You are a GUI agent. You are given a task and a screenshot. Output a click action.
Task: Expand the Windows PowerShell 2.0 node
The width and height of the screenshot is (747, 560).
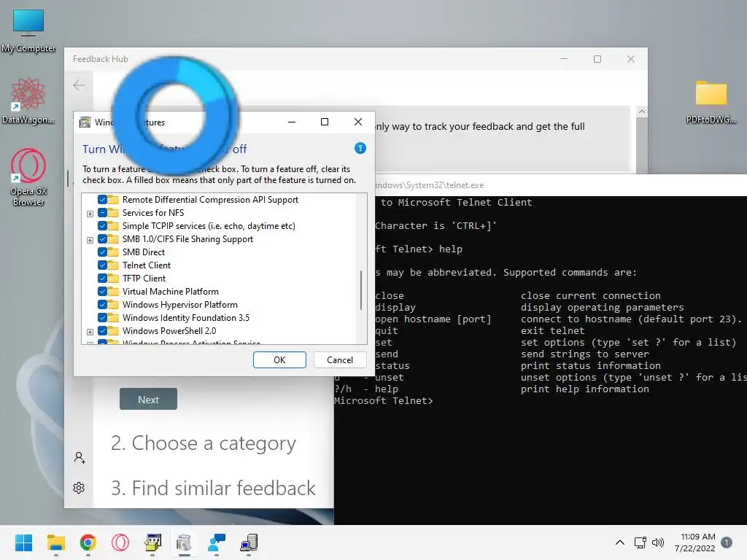point(90,332)
